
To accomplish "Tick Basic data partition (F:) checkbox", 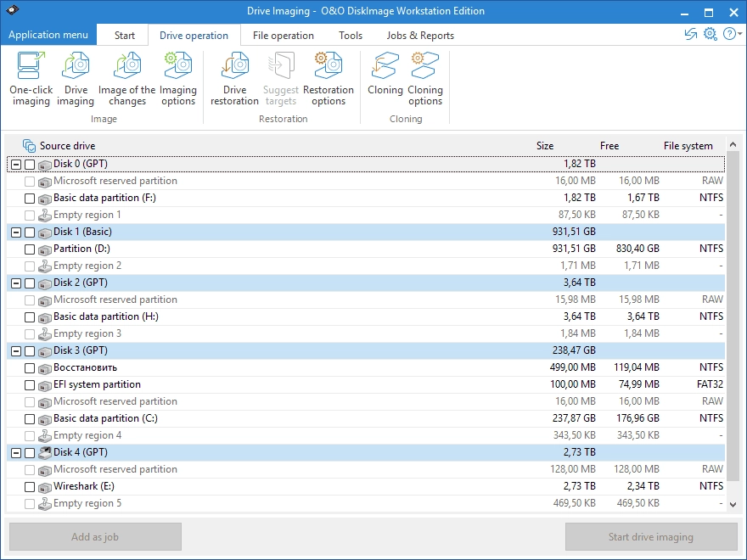I will coord(30,199).
